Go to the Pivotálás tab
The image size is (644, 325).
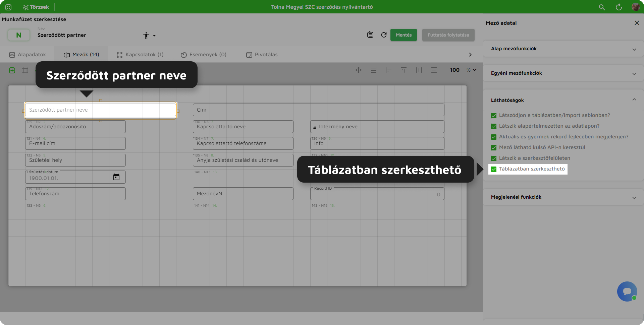pos(262,55)
